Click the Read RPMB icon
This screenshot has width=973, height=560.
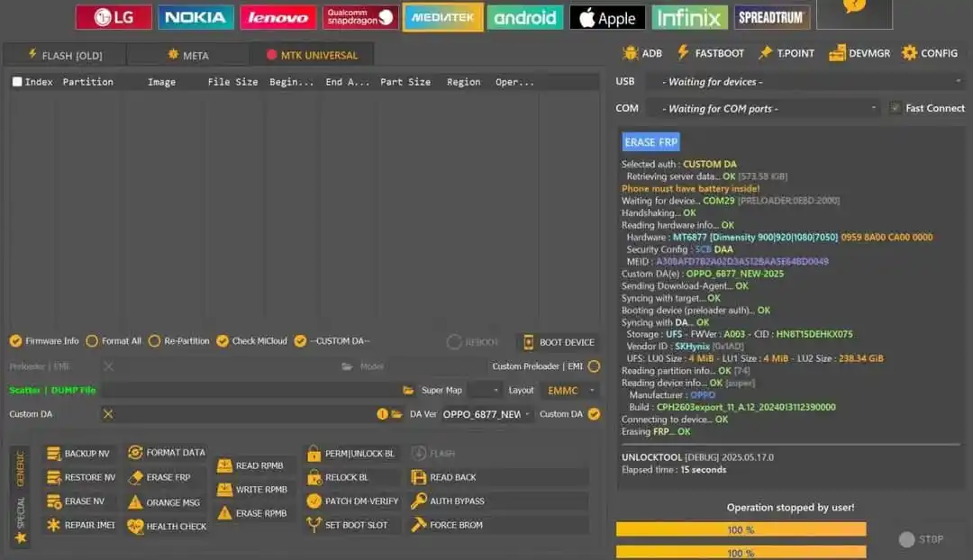(x=224, y=465)
